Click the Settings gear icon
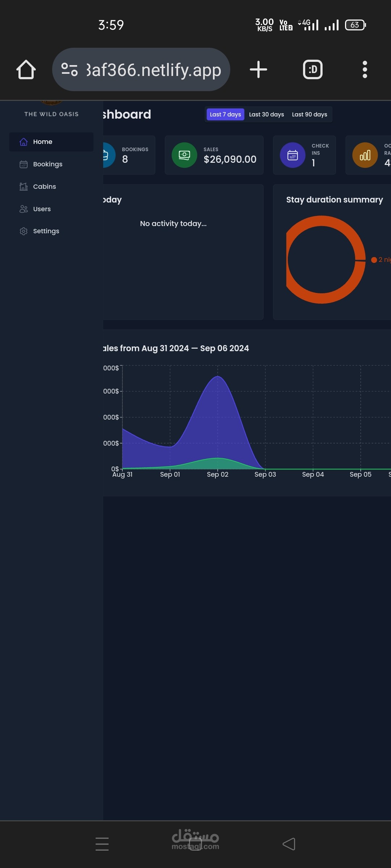The width and height of the screenshot is (391, 868). [24, 231]
